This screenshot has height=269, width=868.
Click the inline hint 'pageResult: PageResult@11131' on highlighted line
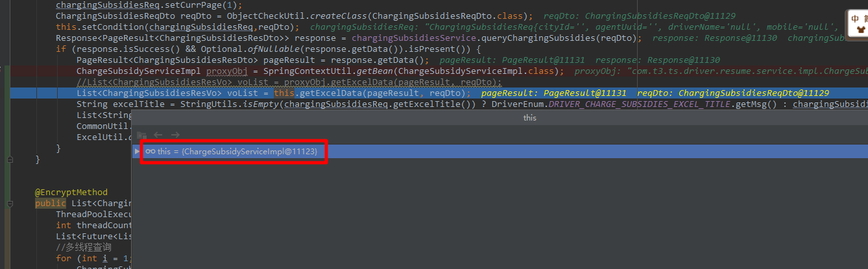pyautogui.click(x=553, y=93)
